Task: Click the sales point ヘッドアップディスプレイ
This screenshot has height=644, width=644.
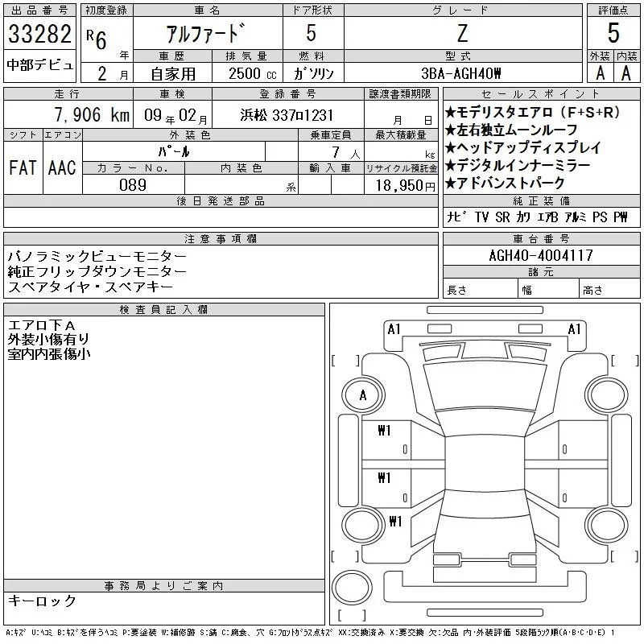Action: pyautogui.click(x=523, y=147)
